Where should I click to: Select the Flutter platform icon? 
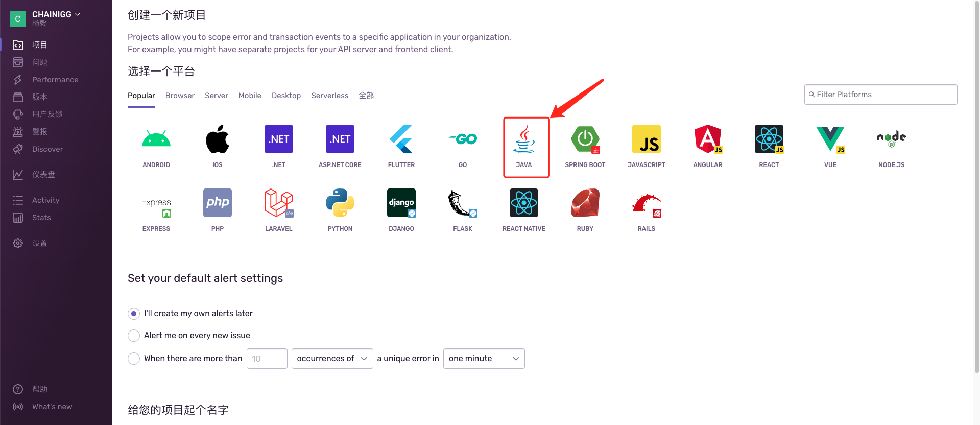(x=401, y=139)
